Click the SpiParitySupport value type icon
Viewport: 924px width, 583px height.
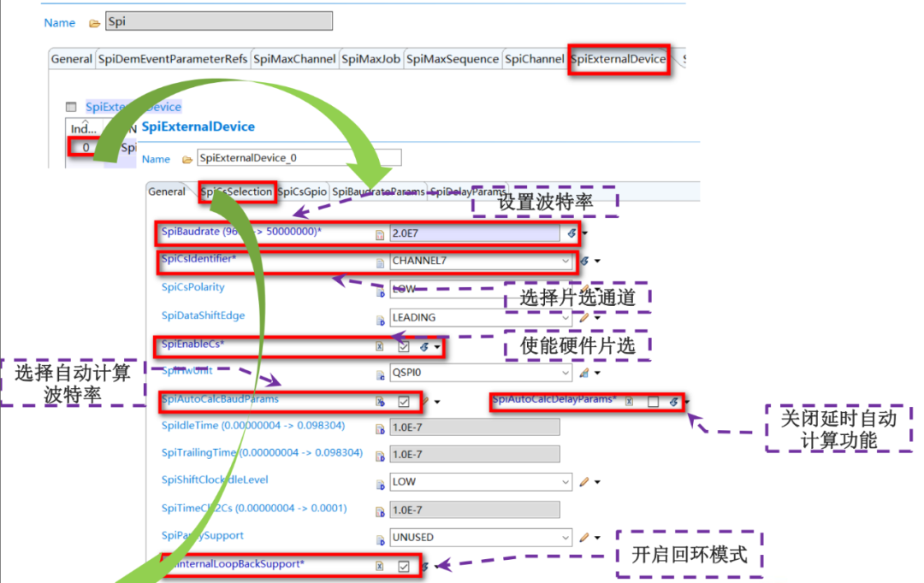pyautogui.click(x=380, y=539)
